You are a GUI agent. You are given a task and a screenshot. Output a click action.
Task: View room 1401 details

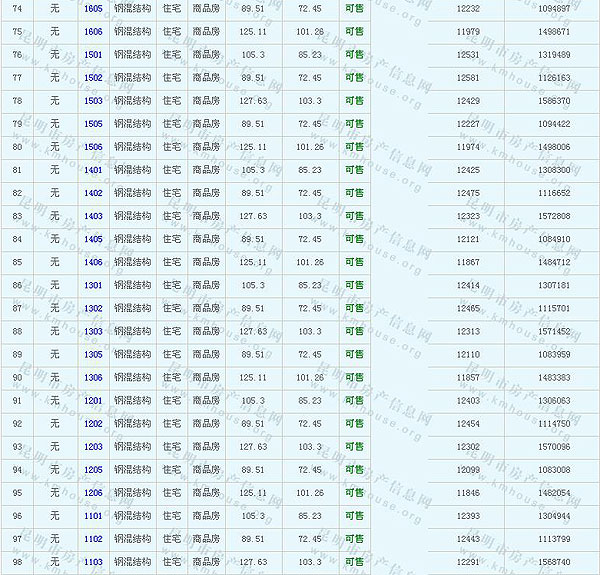coord(93,170)
